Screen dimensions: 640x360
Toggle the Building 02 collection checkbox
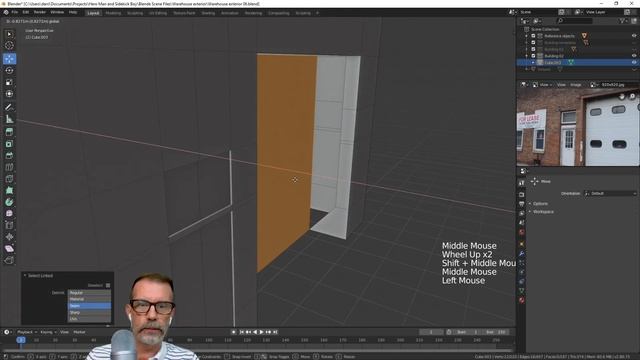pyautogui.click(x=533, y=56)
